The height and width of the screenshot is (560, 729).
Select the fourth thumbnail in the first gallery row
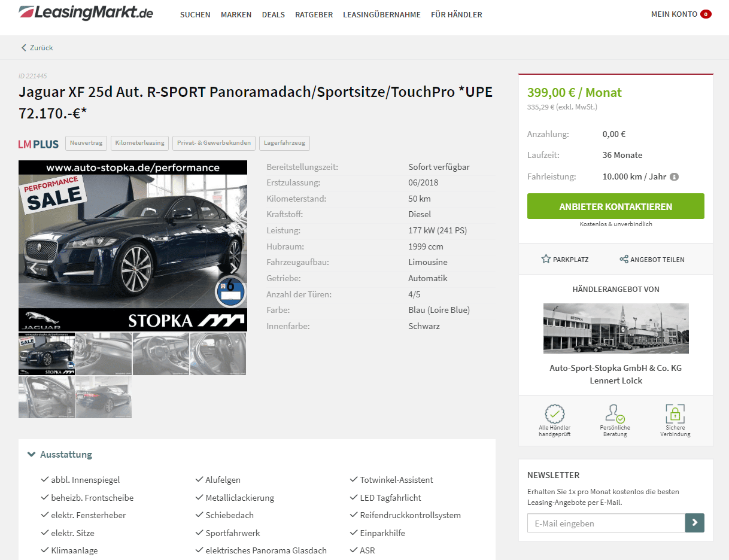click(218, 354)
